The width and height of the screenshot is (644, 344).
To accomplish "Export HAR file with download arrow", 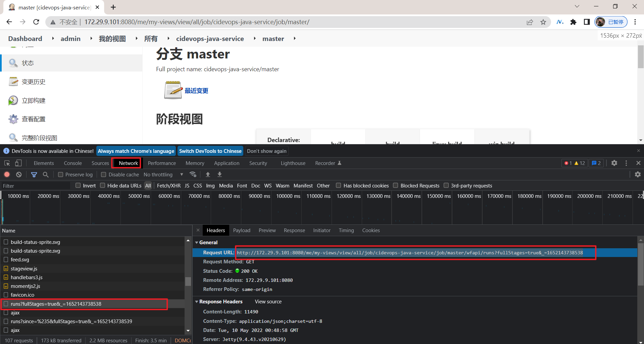I will pyautogui.click(x=219, y=174).
